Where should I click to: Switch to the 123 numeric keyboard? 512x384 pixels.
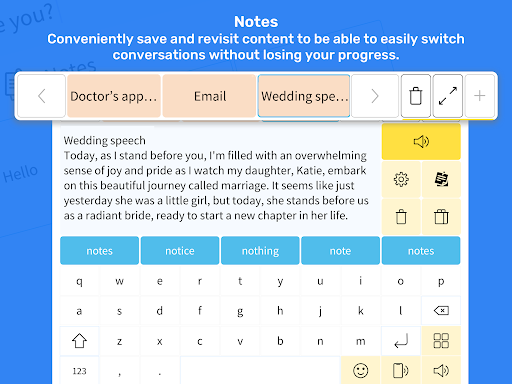[x=79, y=371]
